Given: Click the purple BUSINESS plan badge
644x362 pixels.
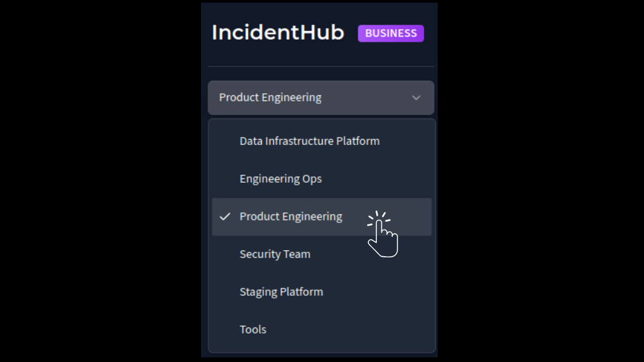Looking at the screenshot, I should click(391, 33).
